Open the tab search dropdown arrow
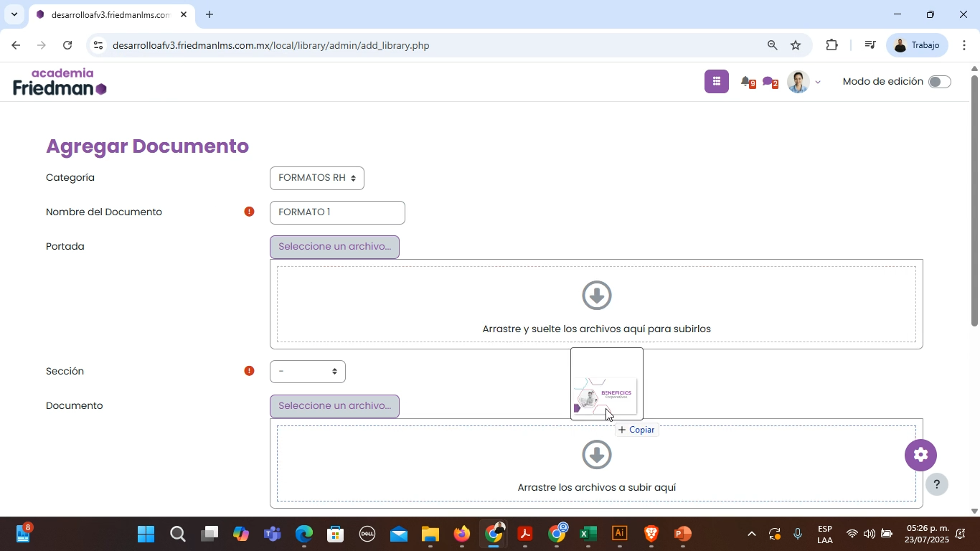 tap(14, 14)
